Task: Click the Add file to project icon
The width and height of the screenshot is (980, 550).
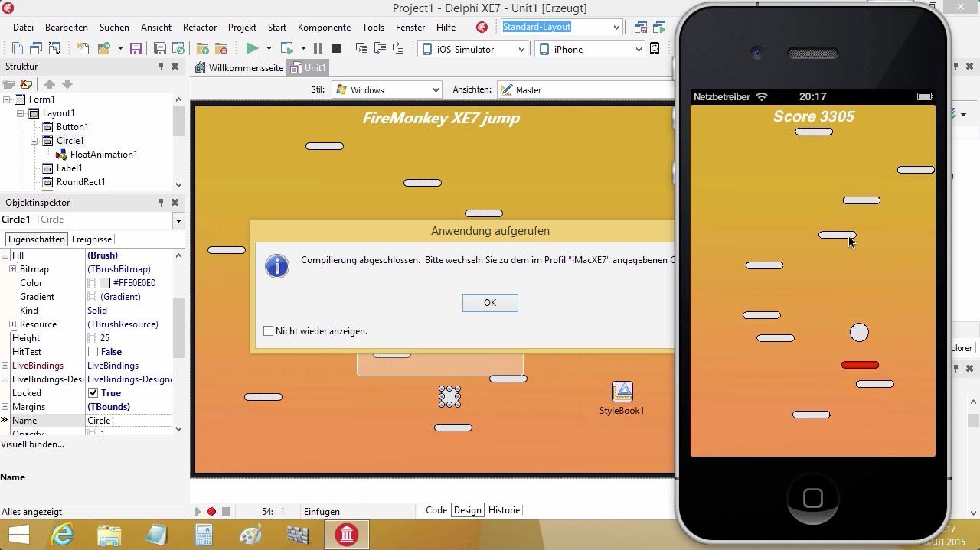Action: [203, 48]
